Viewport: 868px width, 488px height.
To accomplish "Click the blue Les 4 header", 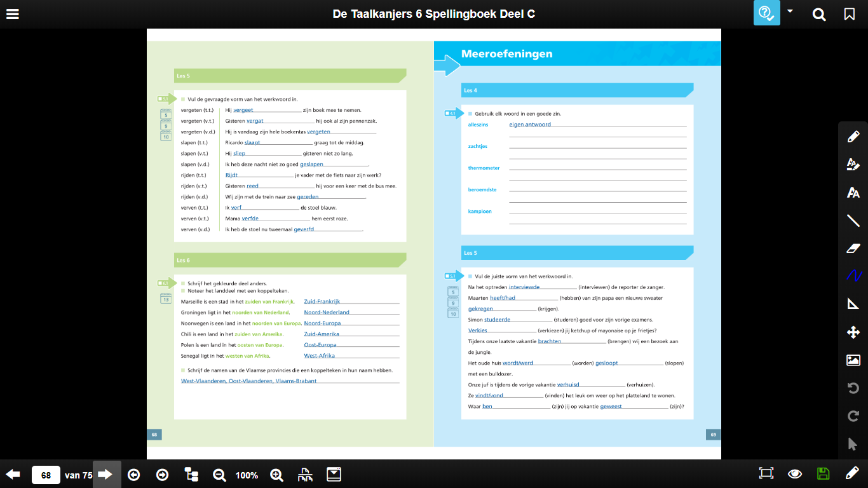I will [577, 90].
